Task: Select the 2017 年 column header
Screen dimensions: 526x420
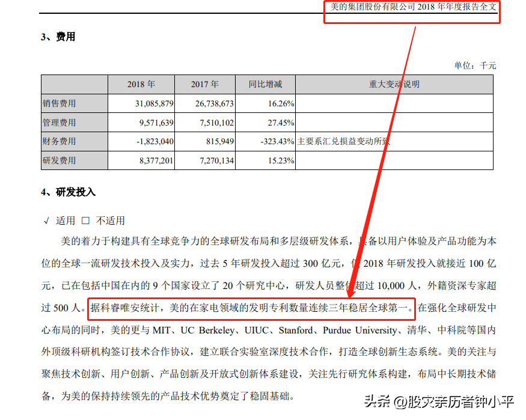Action: (204, 84)
